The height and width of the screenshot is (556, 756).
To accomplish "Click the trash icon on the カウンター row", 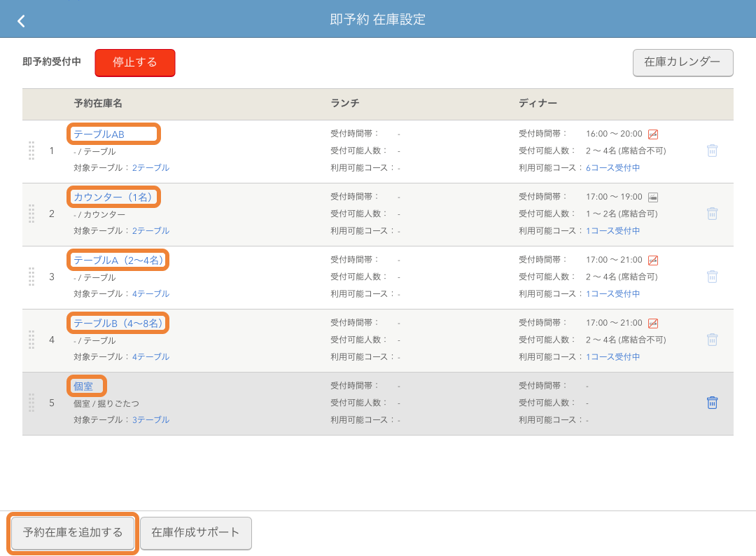I will 713,214.
